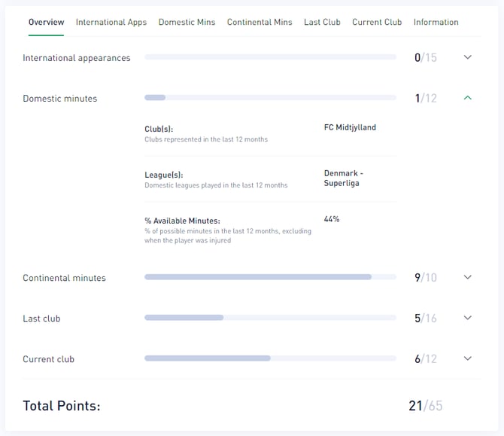Select the Continental Mins tab
Viewport: 504px width, 436px height.
pyautogui.click(x=260, y=22)
